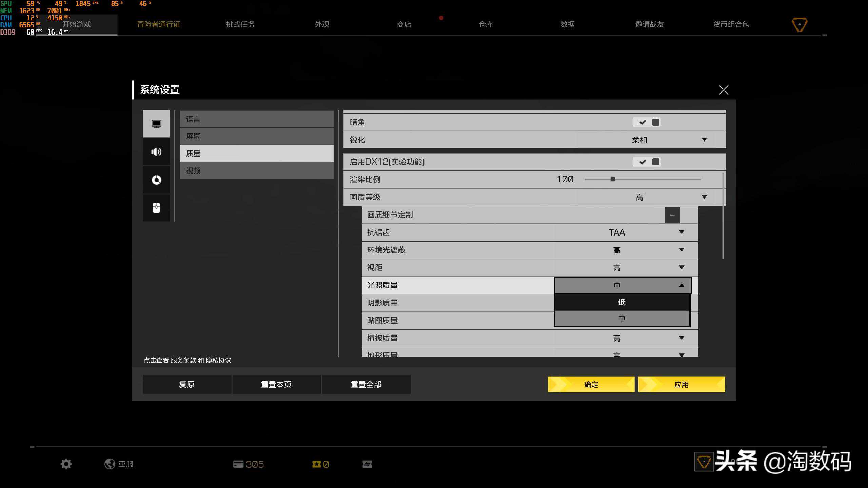Click the gear icon at bottom left
The height and width of the screenshot is (488, 868).
[66, 464]
